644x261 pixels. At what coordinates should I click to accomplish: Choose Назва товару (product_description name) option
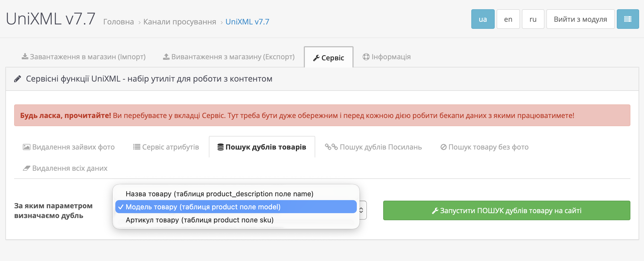[x=236, y=194]
